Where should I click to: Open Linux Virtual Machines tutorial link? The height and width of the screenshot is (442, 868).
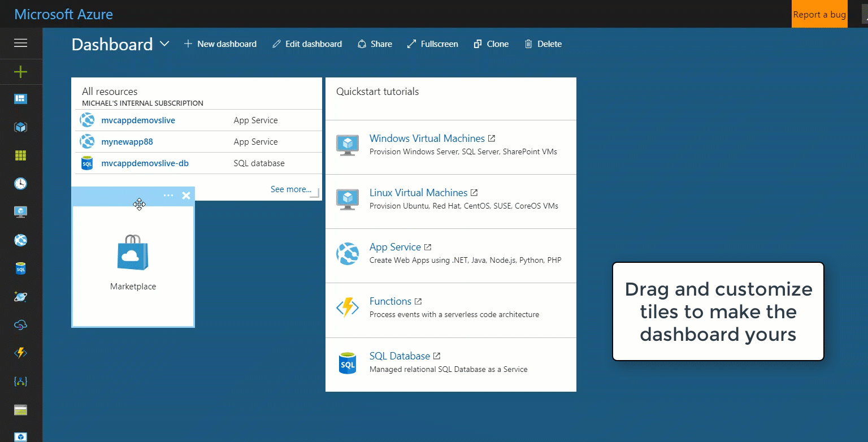[418, 193]
